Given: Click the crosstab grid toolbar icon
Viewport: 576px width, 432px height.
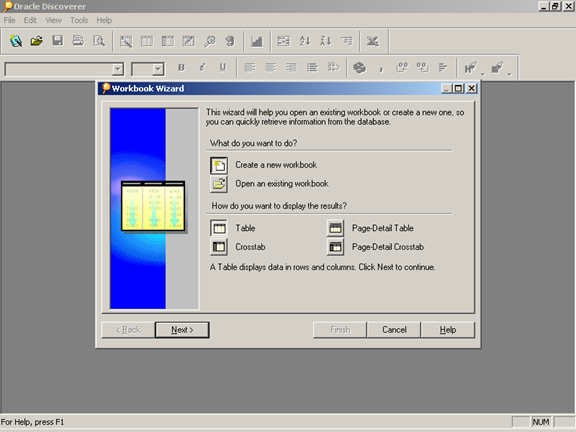Looking at the screenshot, I should click(168, 41).
